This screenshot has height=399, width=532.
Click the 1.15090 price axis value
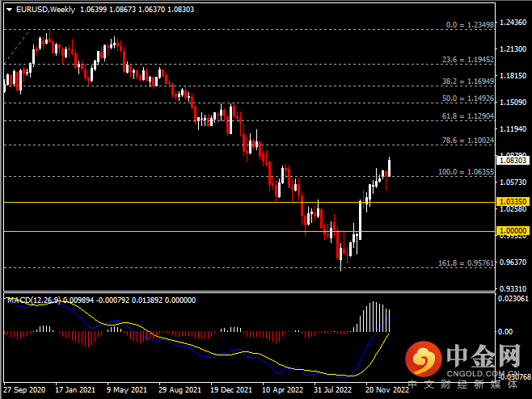tap(513, 103)
